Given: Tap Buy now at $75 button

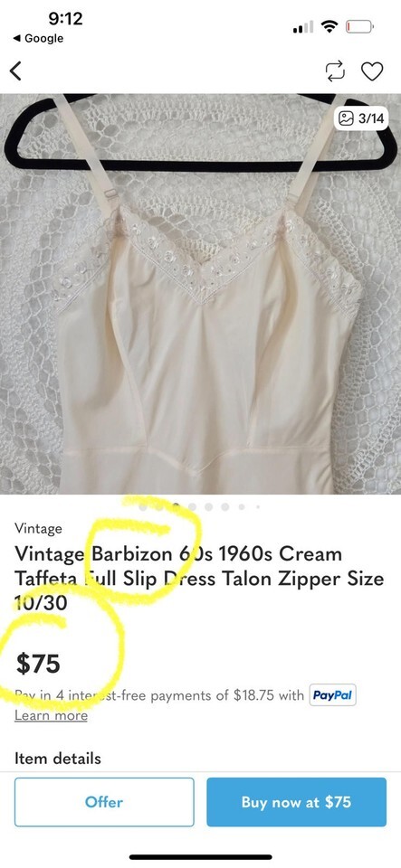Looking at the screenshot, I should point(296,802).
